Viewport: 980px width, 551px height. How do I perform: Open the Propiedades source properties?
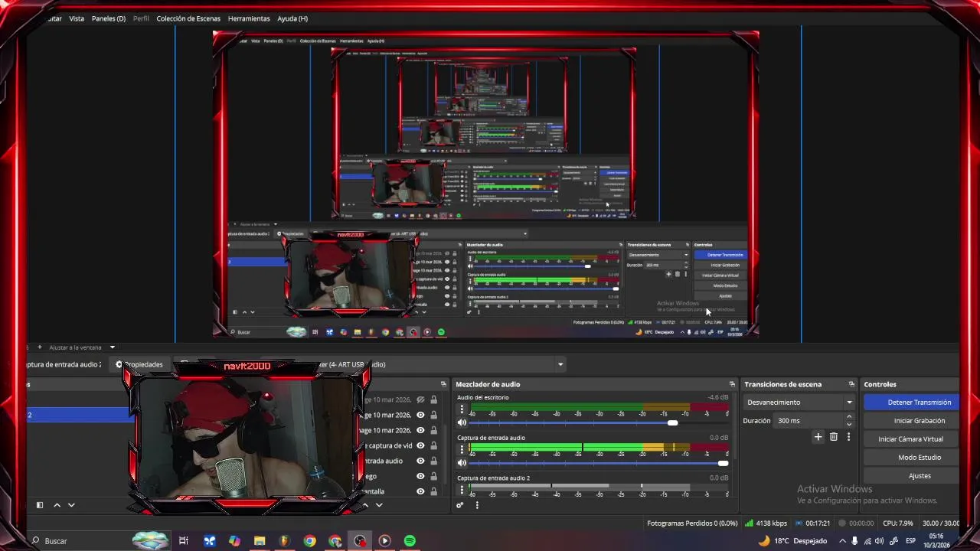pos(139,364)
